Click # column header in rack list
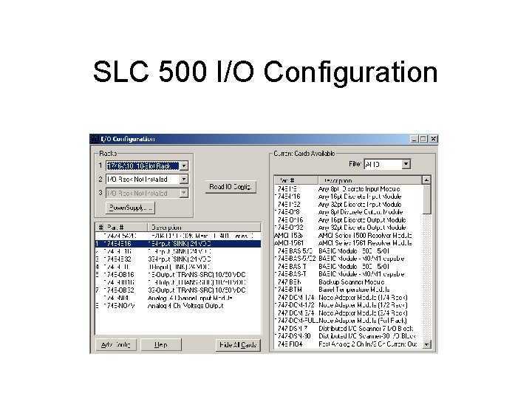 point(100,228)
